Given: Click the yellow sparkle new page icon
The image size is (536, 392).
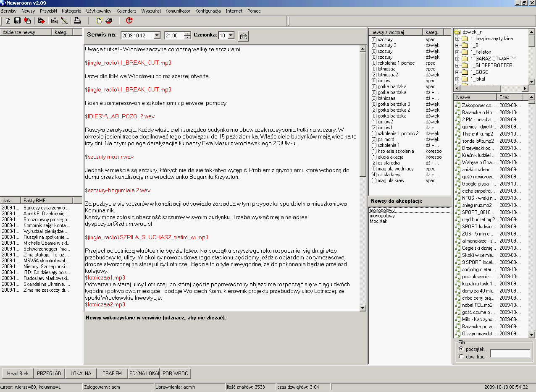Looking at the screenshot, I should click(x=99, y=20).
